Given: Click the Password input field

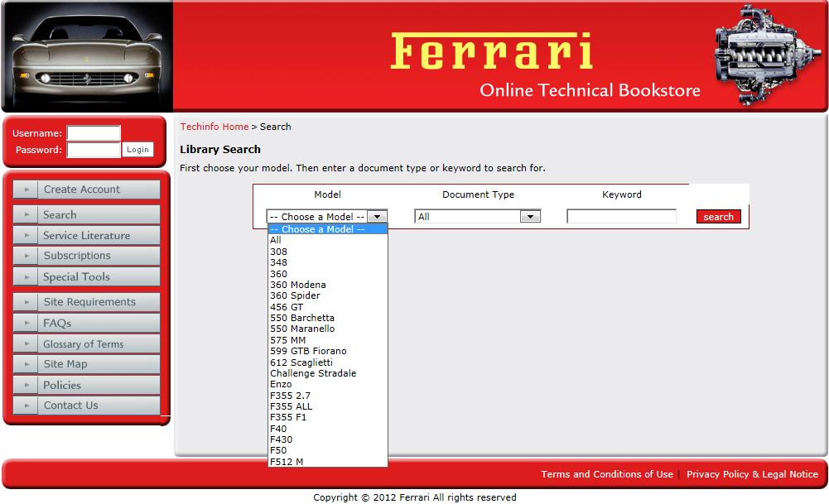Looking at the screenshot, I should (94, 150).
